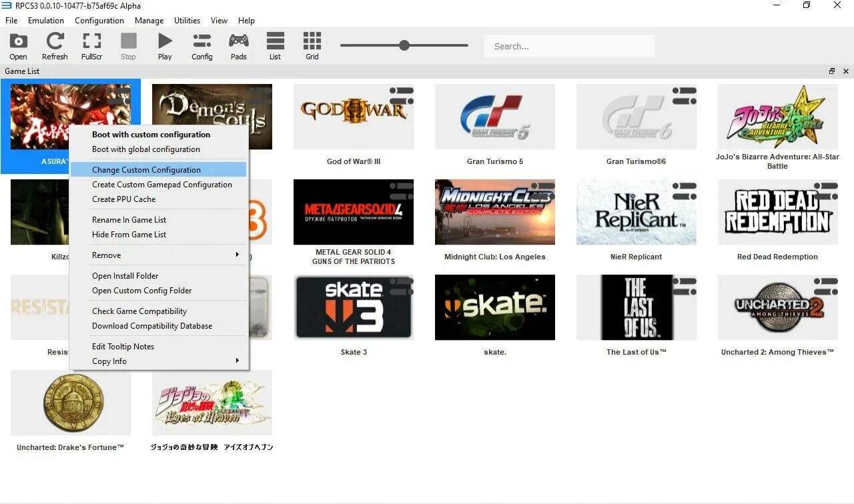
Task: Open the Utilities menu
Action: 187,21
